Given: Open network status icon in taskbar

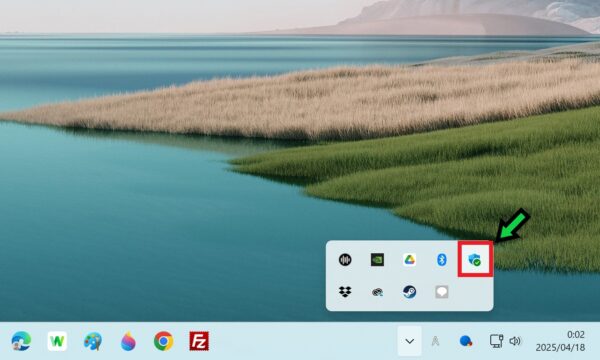Looking at the screenshot, I should 496,340.
